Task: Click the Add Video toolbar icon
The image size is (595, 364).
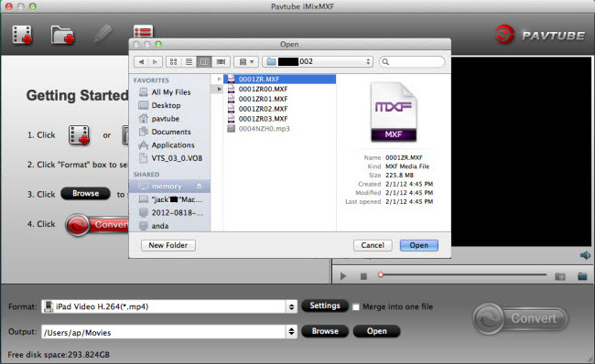Action: tap(22, 35)
